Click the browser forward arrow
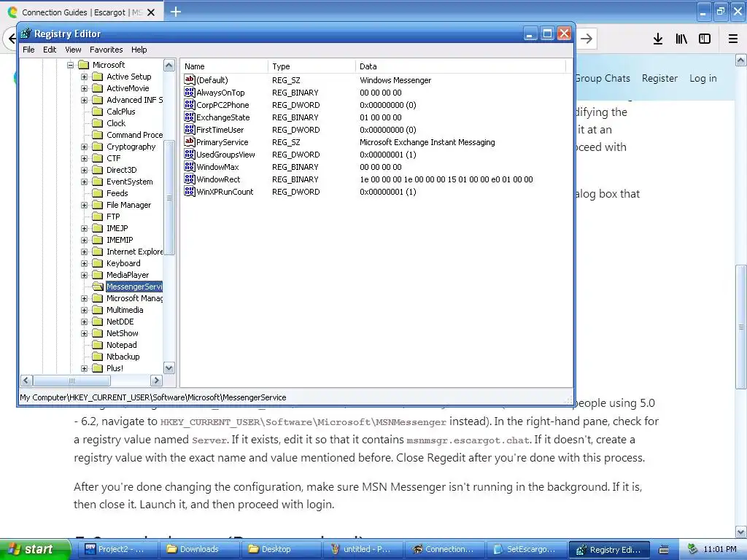The width and height of the screenshot is (747, 560). [x=587, y=39]
